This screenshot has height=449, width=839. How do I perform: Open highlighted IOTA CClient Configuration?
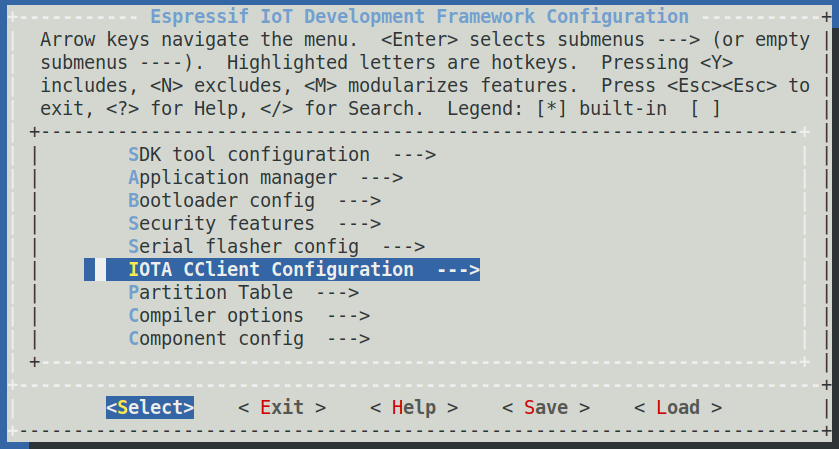[282, 270]
